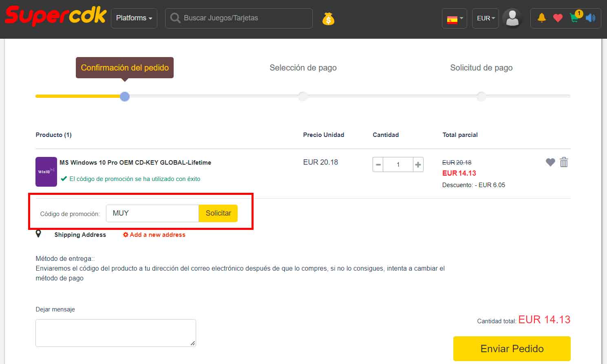Click the Dejar mensaje text area
The width and height of the screenshot is (607, 364).
(x=116, y=333)
